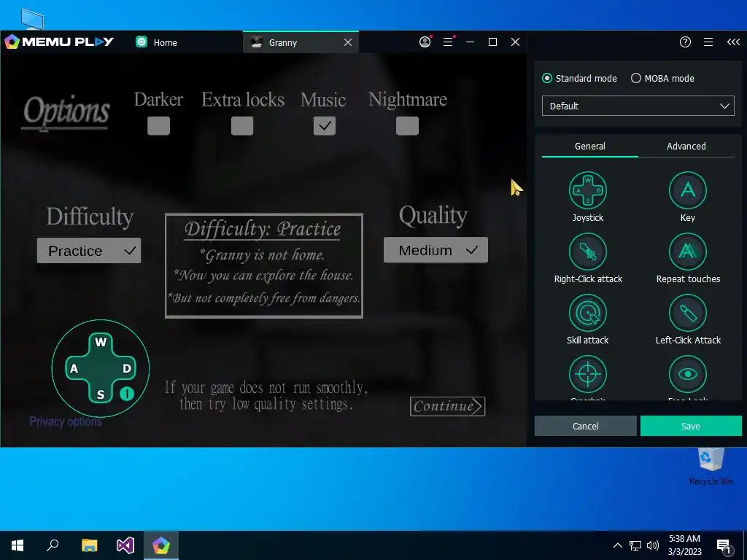
Task: Open Windows taskbar search
Action: [x=53, y=545]
